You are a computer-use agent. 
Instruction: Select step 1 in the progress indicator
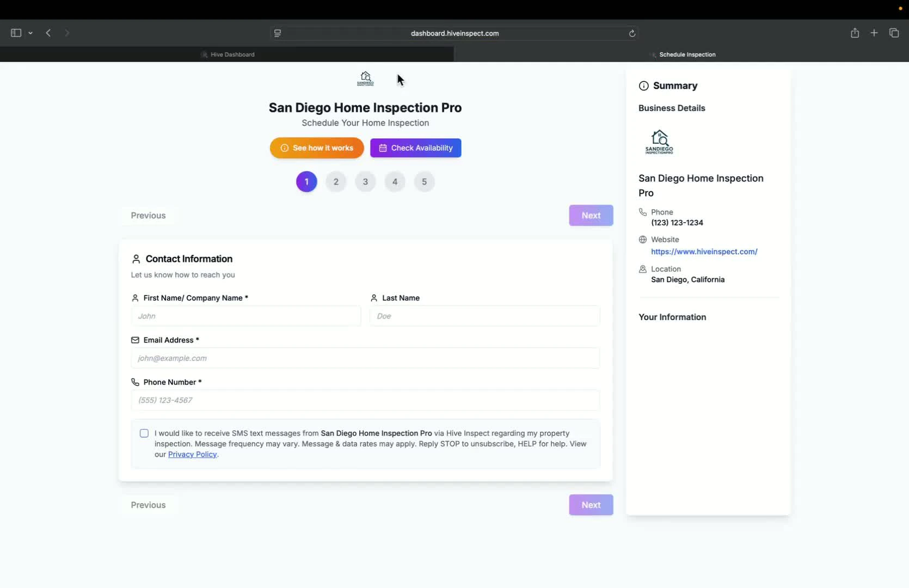pyautogui.click(x=306, y=182)
